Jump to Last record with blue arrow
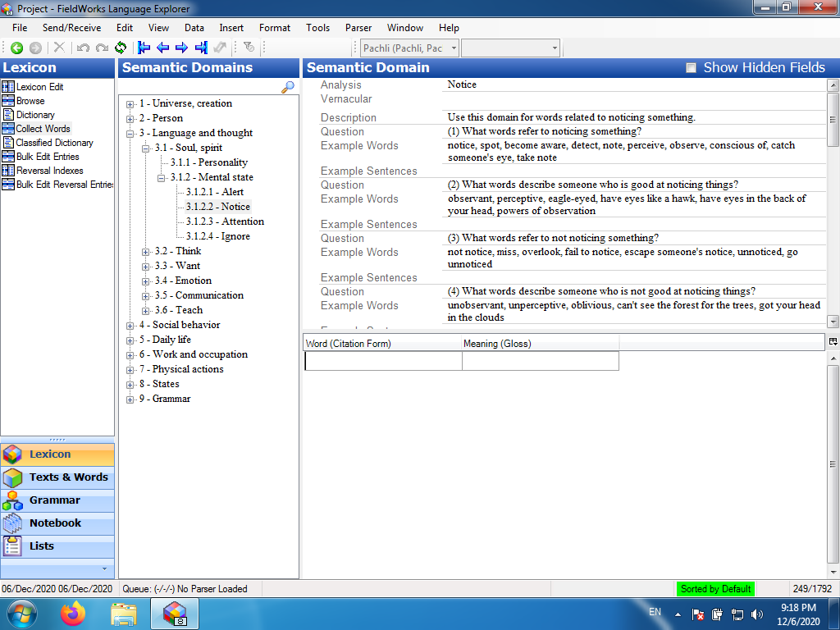 pos(201,48)
